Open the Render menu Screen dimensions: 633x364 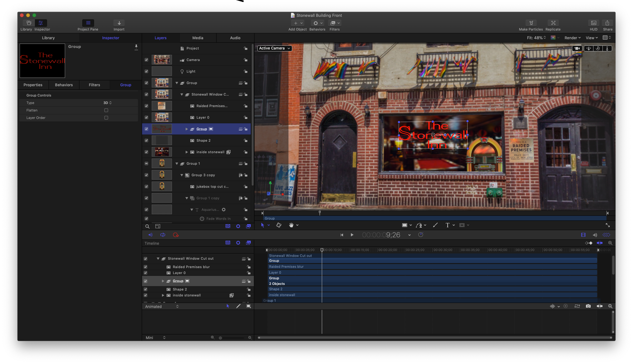point(572,38)
